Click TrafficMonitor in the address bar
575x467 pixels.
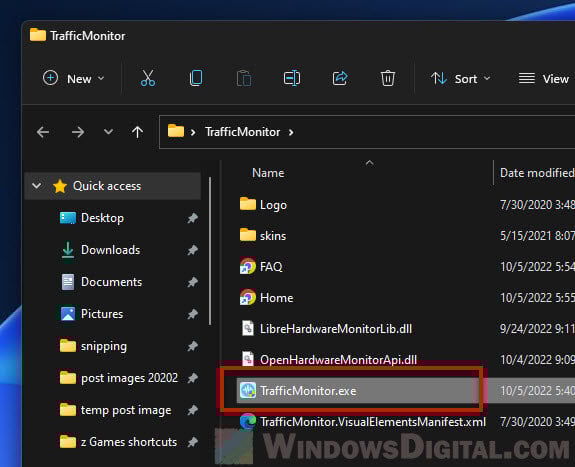(242, 132)
